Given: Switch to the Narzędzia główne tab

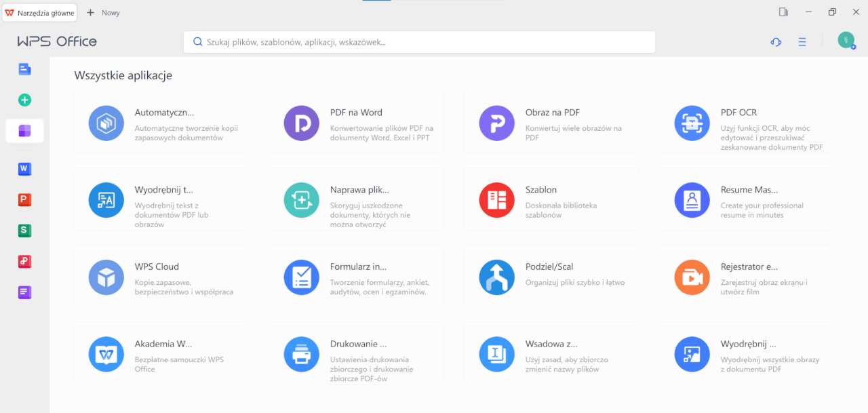Looking at the screenshot, I should pos(40,13).
